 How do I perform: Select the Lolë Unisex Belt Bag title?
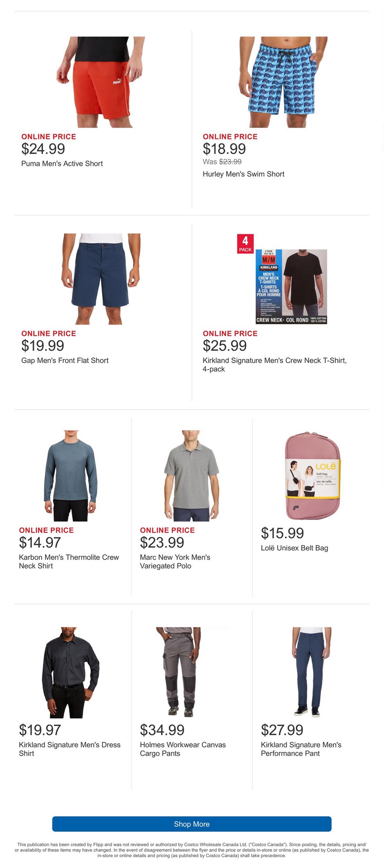coord(294,548)
